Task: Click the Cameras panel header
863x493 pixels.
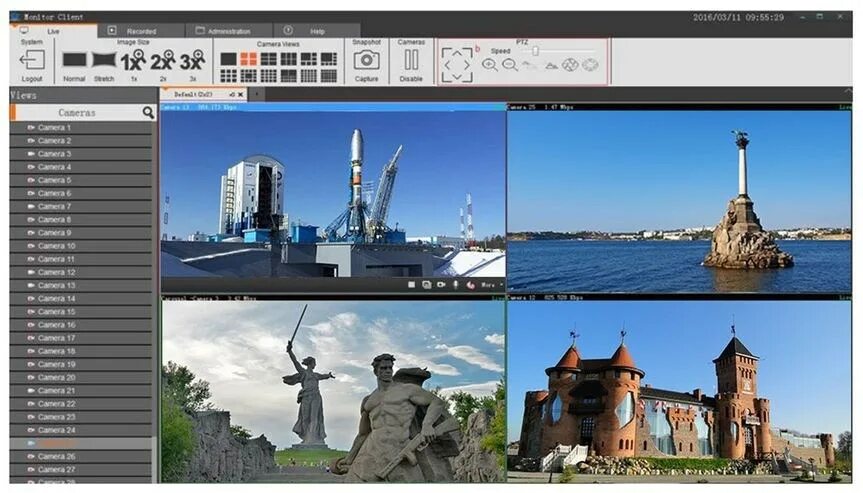Action: coord(77,112)
